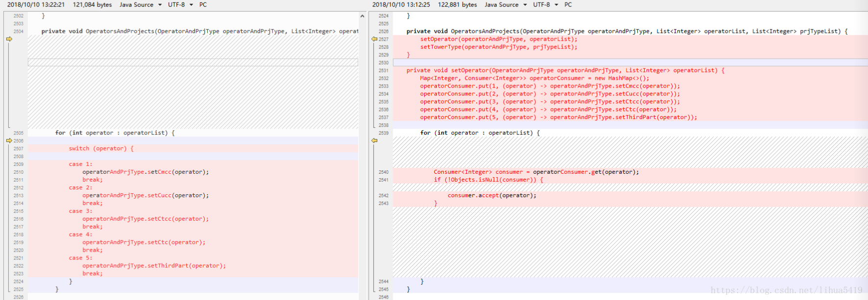The width and height of the screenshot is (868, 300).
Task: Click the empty edit line box in left pane
Action: tap(193, 63)
